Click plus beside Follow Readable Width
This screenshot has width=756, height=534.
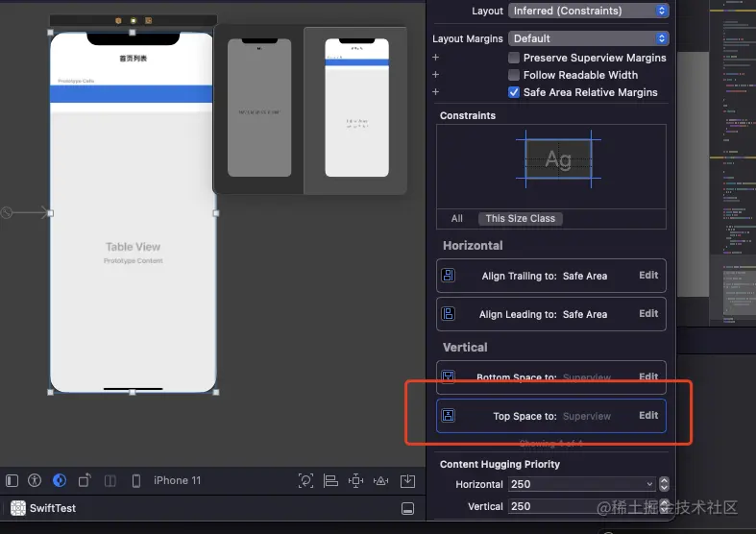[436, 75]
